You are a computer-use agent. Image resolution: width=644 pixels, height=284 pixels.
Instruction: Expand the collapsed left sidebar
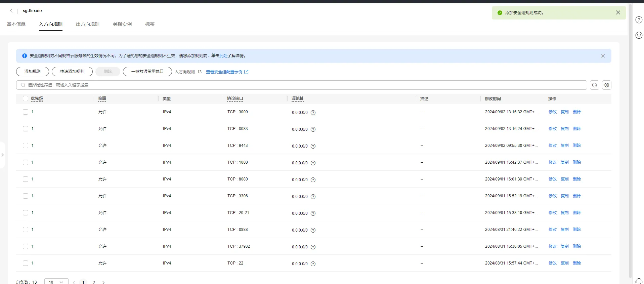[x=3, y=155]
